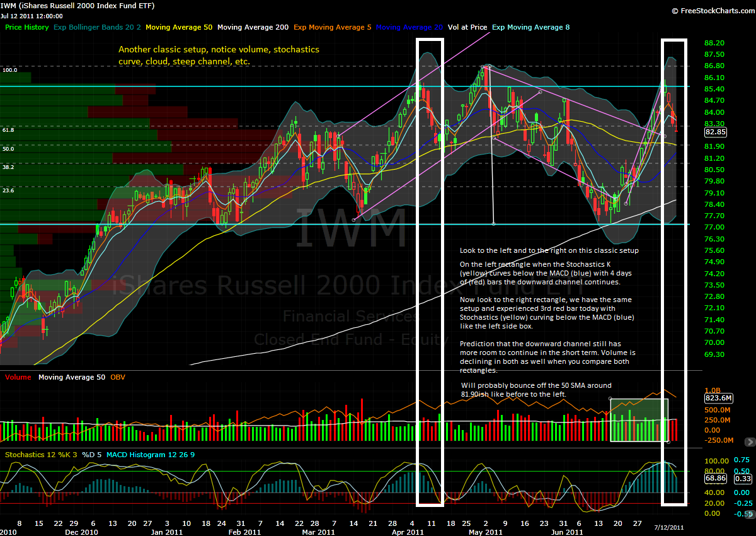The image size is (756, 536).
Task: Select the Vol at Price legend label
Action: coord(467,27)
